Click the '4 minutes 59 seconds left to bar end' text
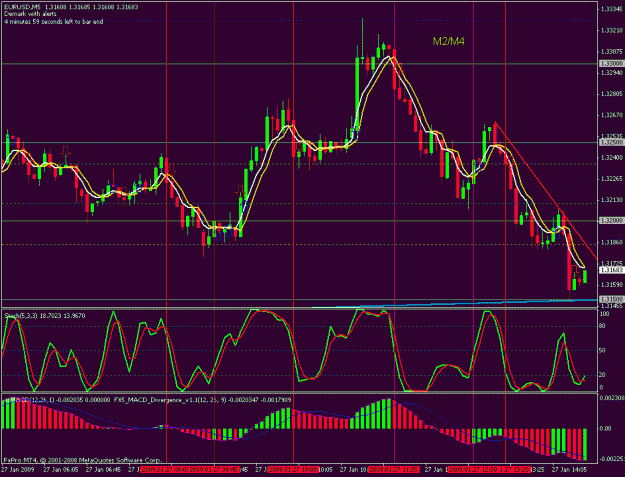The image size is (625, 477). tap(53, 22)
